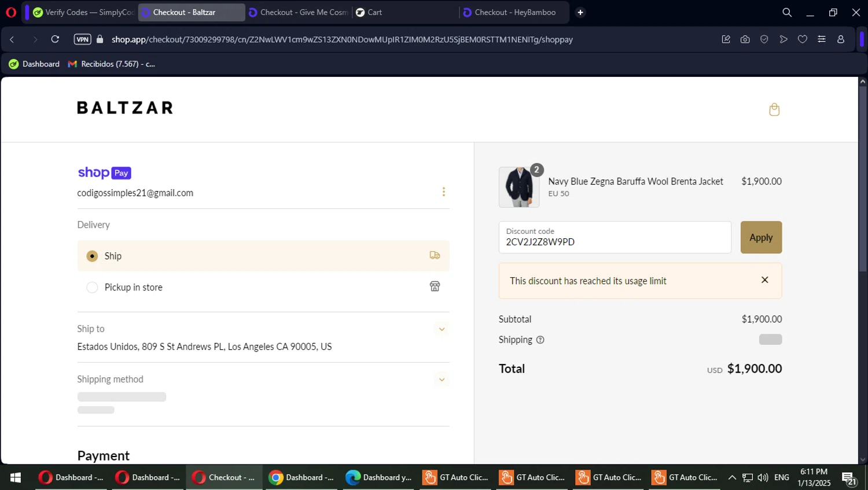Open the volume speaker tray icon
868x490 pixels.
pyautogui.click(x=763, y=477)
